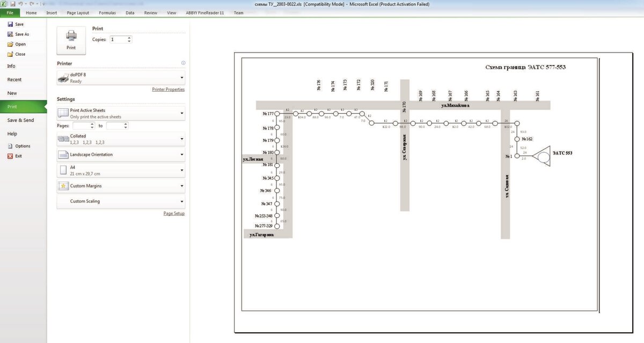Click the ул.Лесная street label in preview
Viewport: 644px width, 343px height.
pos(254,159)
